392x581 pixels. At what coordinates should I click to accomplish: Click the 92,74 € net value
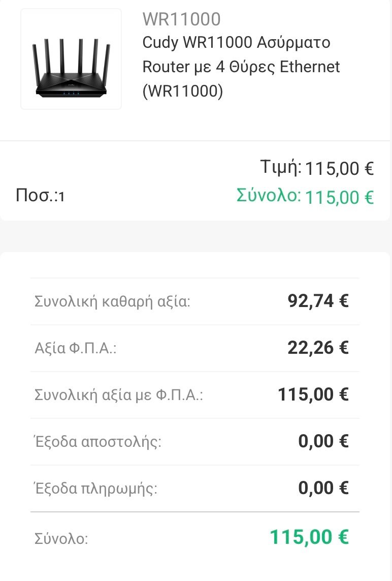click(x=318, y=301)
